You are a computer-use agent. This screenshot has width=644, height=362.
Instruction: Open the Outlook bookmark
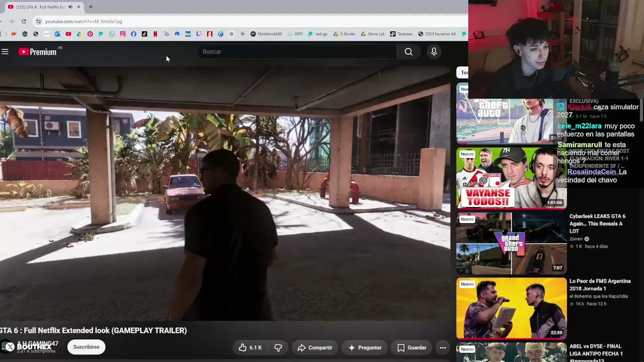[x=57, y=34]
